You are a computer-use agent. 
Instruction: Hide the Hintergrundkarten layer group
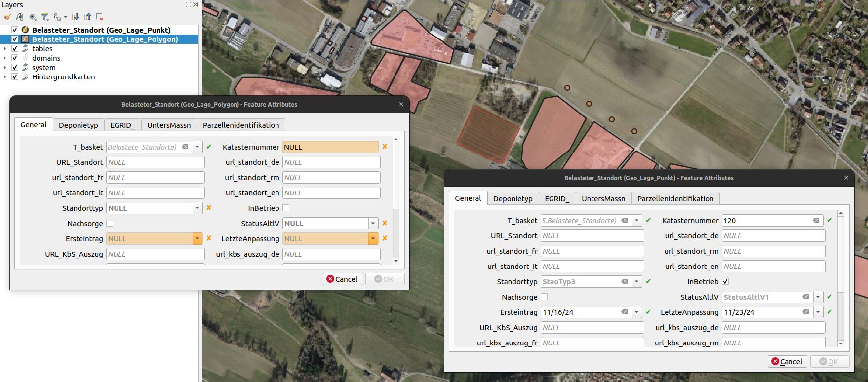(x=15, y=77)
